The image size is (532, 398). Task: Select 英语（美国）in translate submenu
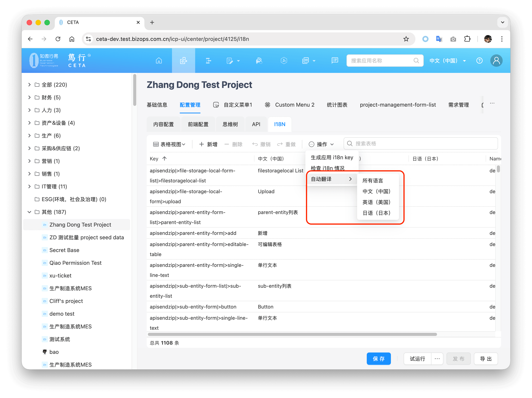pos(378,202)
